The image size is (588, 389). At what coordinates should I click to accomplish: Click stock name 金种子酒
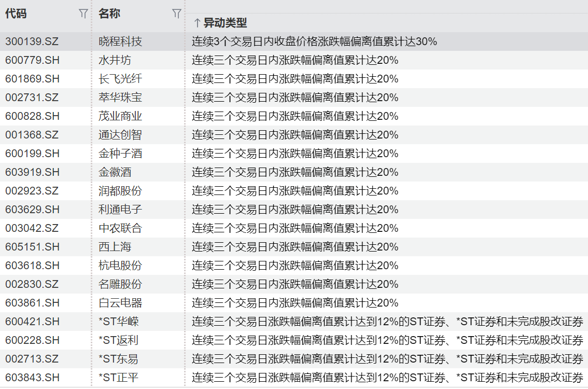tap(120, 154)
